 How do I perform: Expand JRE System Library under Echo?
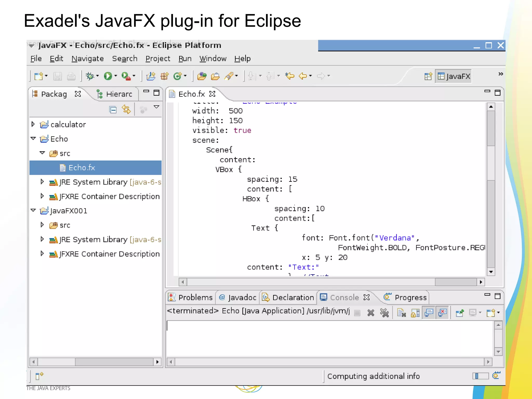[42, 182]
